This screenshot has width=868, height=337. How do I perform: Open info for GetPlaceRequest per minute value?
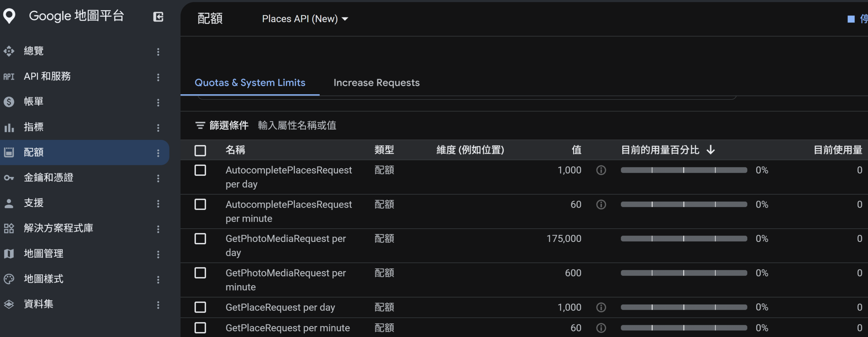coord(601,328)
